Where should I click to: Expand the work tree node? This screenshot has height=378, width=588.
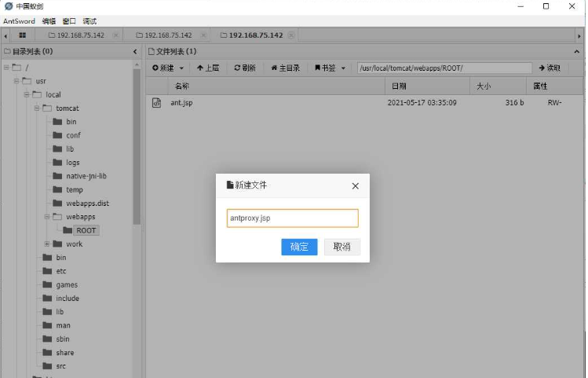(x=47, y=244)
